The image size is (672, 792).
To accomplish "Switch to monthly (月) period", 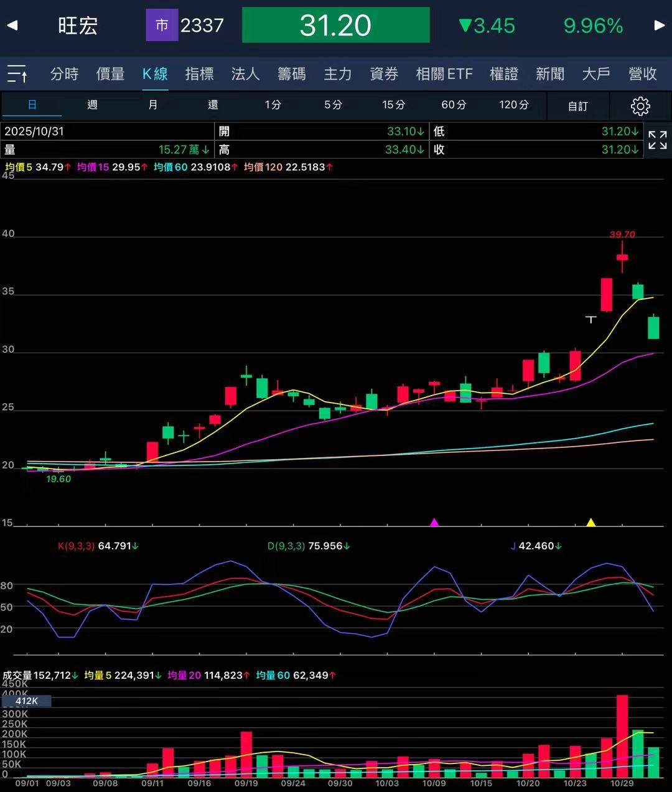I will 152,105.
